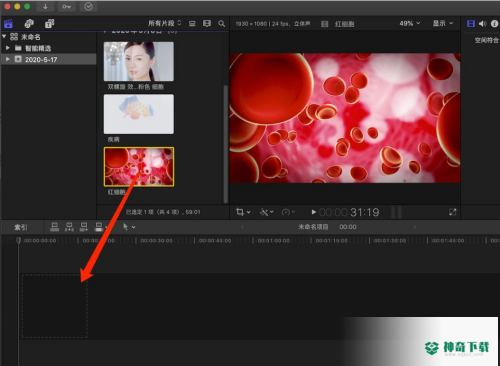Collapse the 未命名 library triangle
The width and height of the screenshot is (500, 366).
[4, 36]
